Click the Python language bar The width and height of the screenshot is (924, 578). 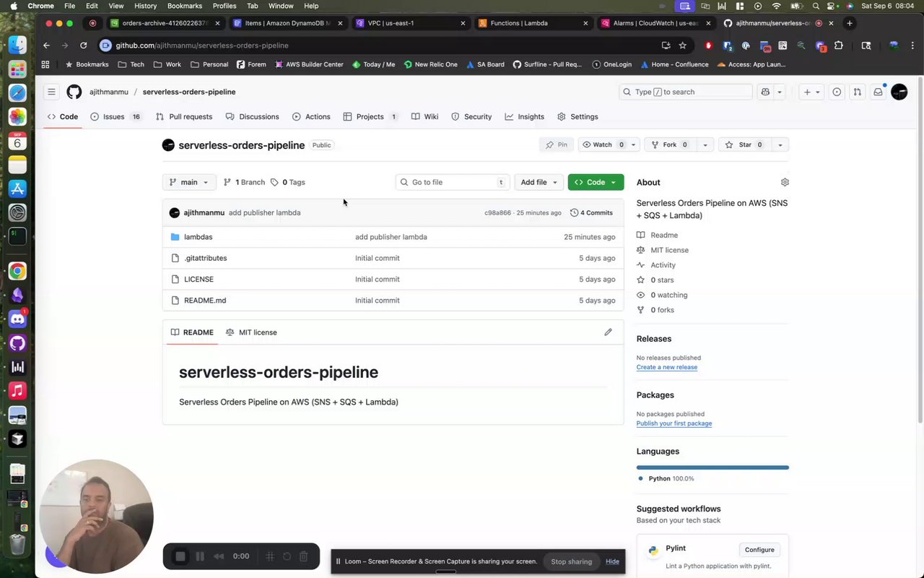[x=712, y=467]
